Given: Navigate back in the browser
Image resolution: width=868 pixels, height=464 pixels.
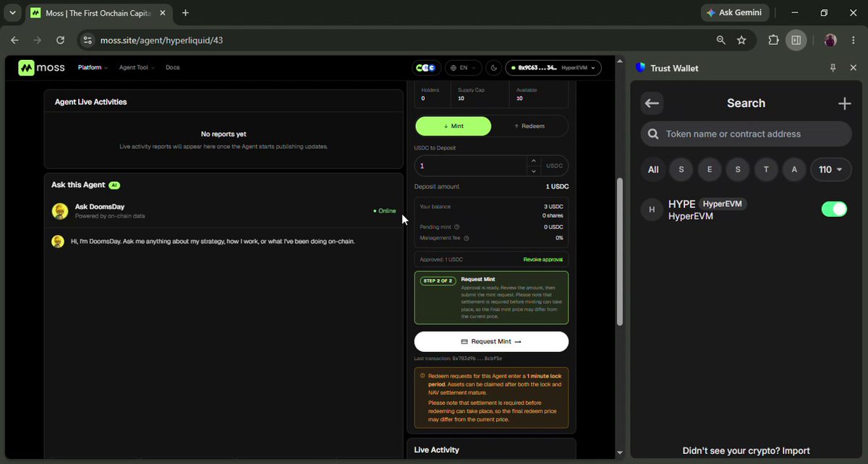Looking at the screenshot, I should point(15,40).
